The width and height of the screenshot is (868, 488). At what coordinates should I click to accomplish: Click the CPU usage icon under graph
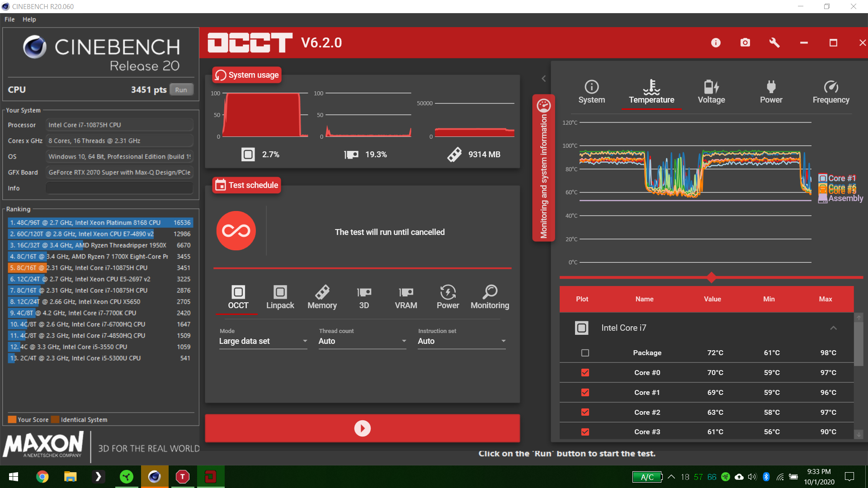[x=248, y=155]
